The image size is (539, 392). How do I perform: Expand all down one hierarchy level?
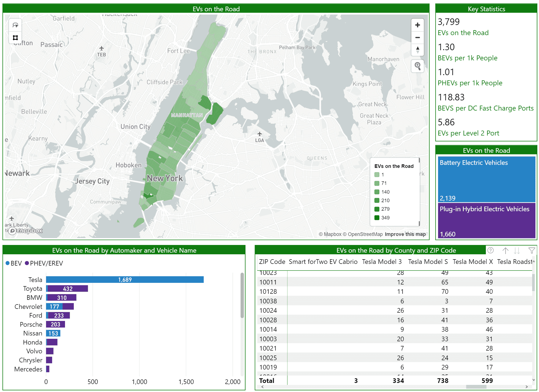tap(517, 250)
